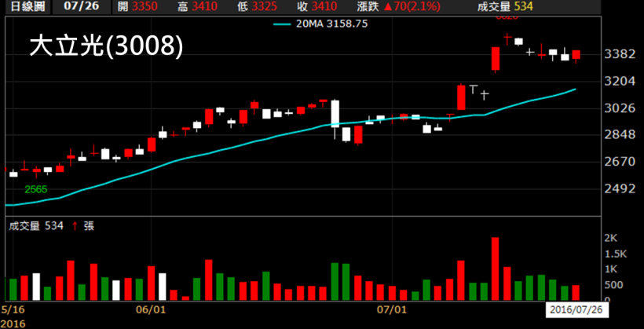This screenshot has width=644, height=329.
Task: Click the cyan 20MA legend line swatch
Action: click(284, 24)
